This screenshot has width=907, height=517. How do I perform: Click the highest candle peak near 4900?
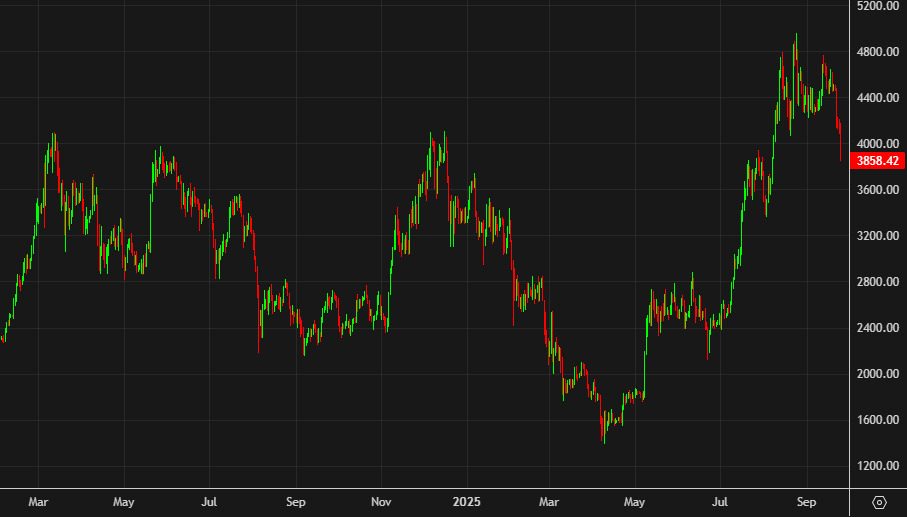(x=796, y=36)
